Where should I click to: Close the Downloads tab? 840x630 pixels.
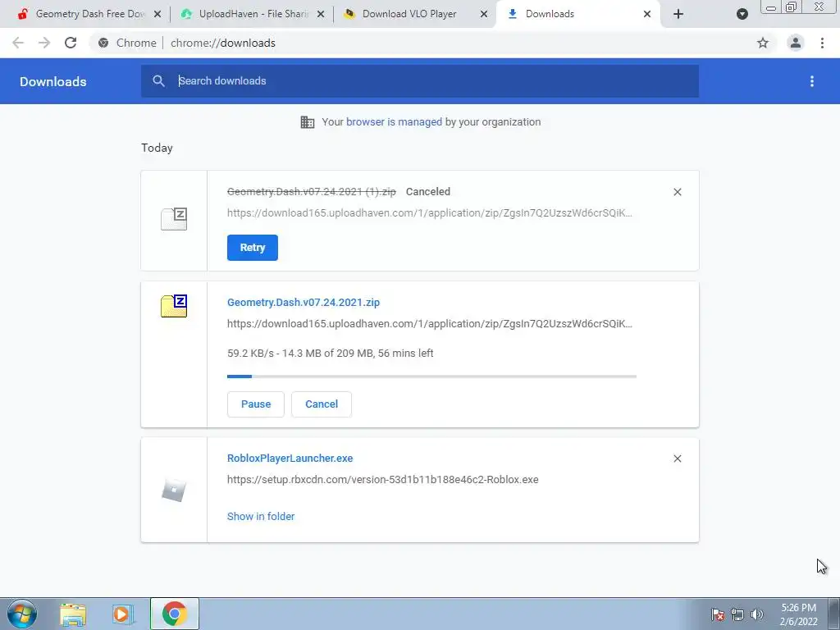point(647,15)
